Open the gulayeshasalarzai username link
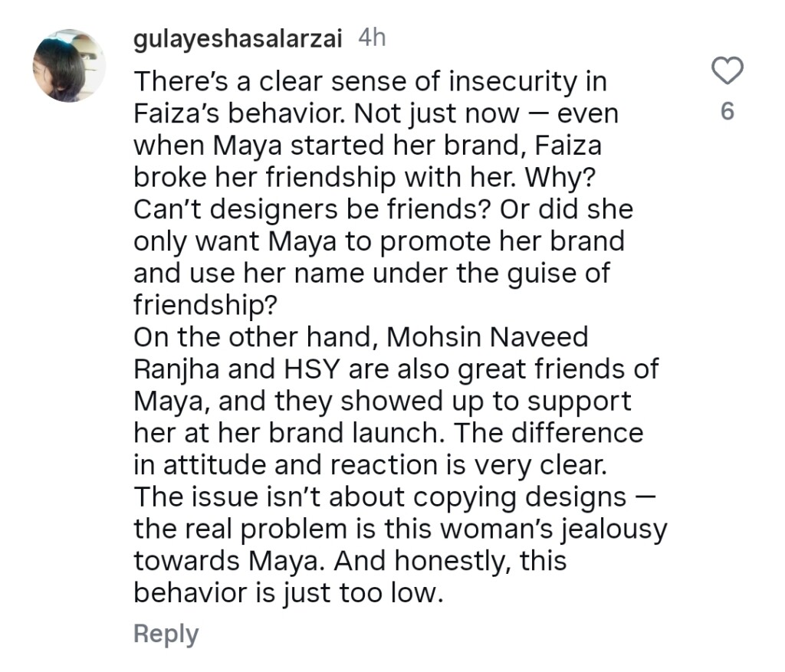 (238, 39)
